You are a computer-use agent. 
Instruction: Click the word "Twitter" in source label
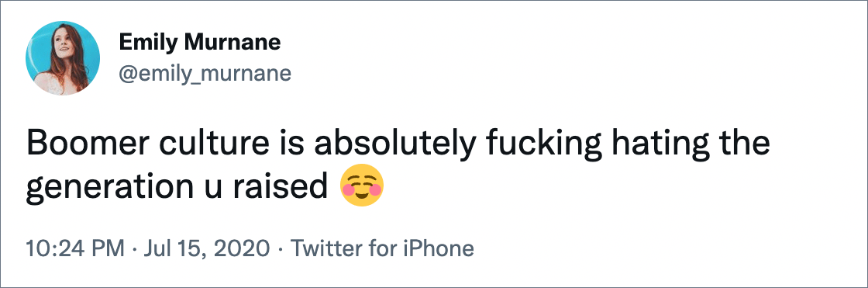(322, 248)
